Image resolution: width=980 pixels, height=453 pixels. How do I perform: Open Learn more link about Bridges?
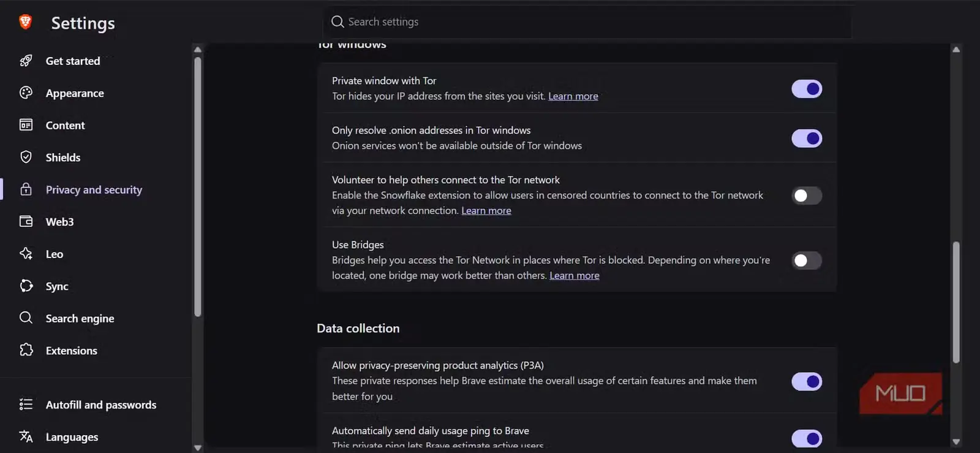point(574,275)
